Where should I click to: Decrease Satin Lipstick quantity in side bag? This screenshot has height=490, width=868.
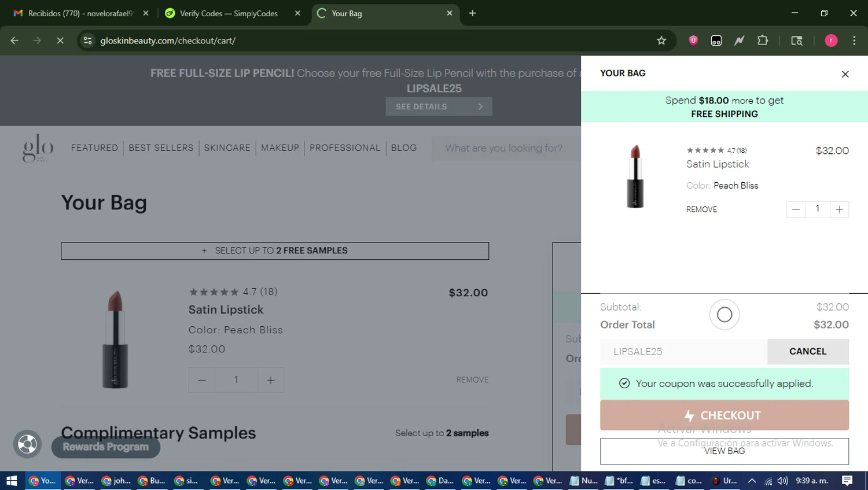pos(796,209)
